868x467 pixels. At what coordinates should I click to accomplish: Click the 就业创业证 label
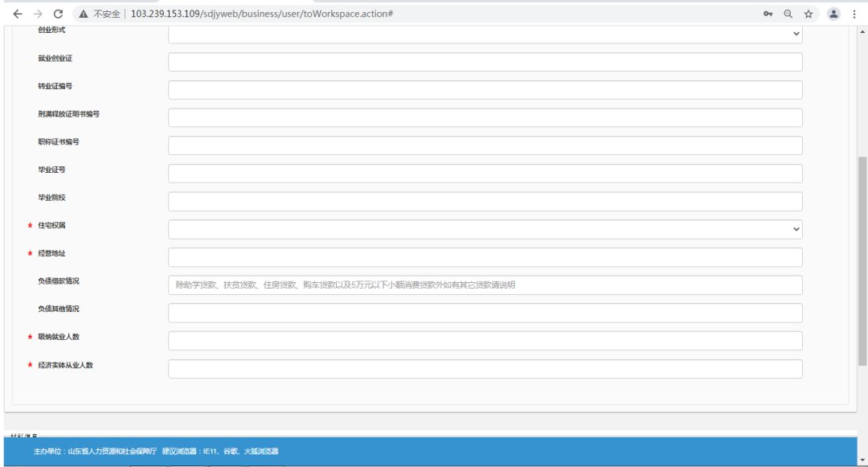[55, 58]
